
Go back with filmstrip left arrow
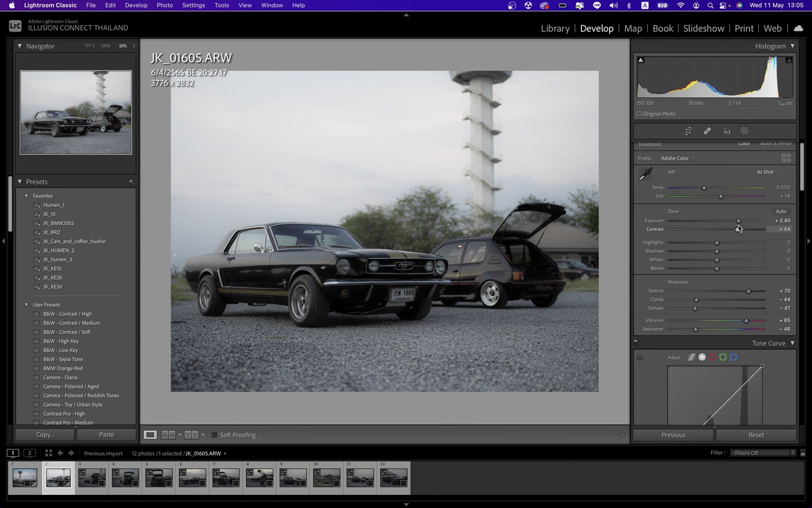point(60,453)
